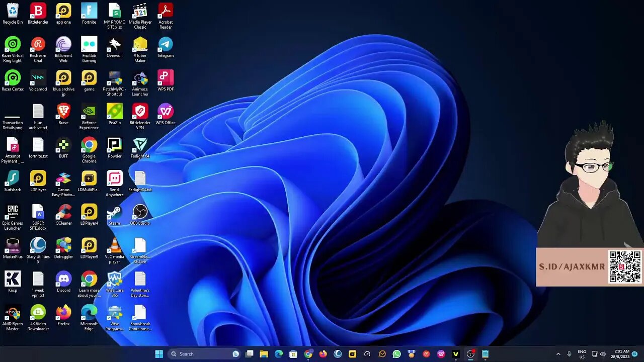Select the Overwolf desktop shortcut
The image size is (644, 362).
[x=115, y=47]
